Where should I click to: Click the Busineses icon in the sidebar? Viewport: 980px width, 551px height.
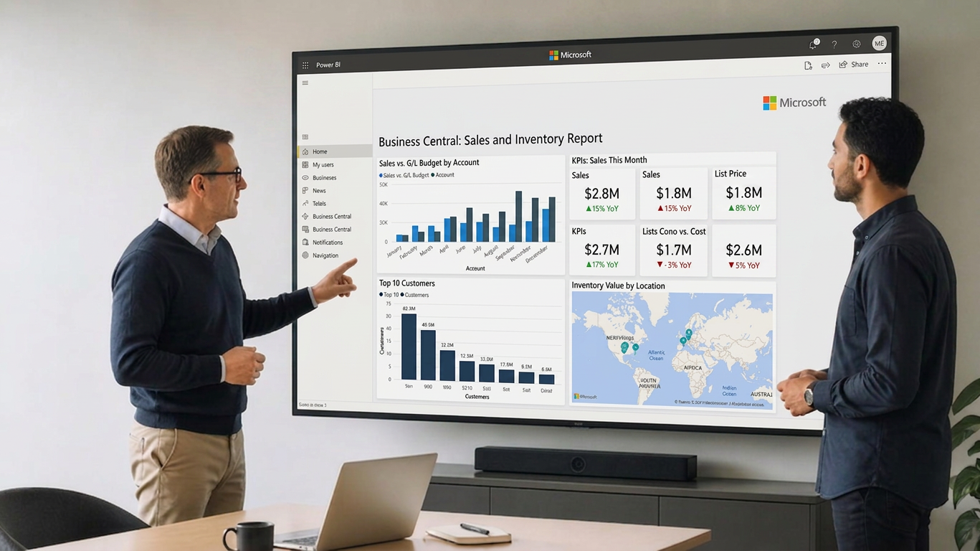(x=305, y=177)
